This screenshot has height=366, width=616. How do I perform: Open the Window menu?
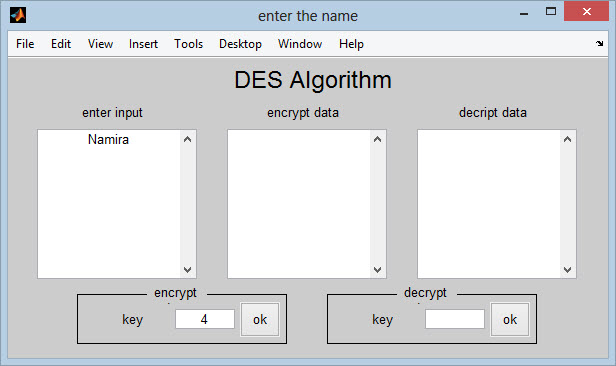[300, 44]
